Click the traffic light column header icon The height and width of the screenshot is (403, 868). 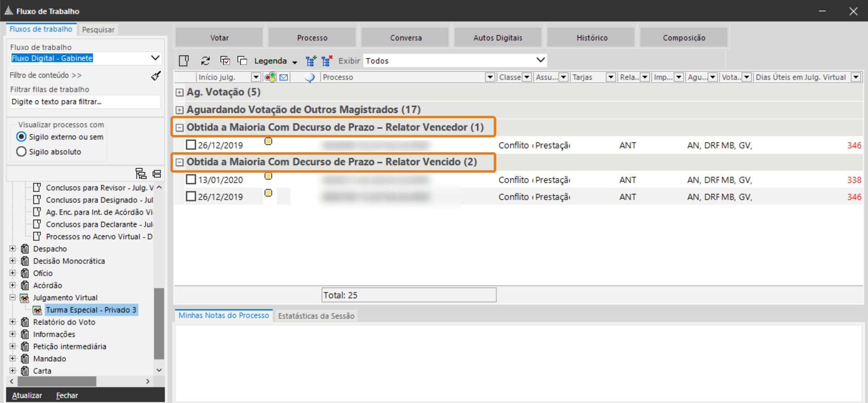pos(270,77)
